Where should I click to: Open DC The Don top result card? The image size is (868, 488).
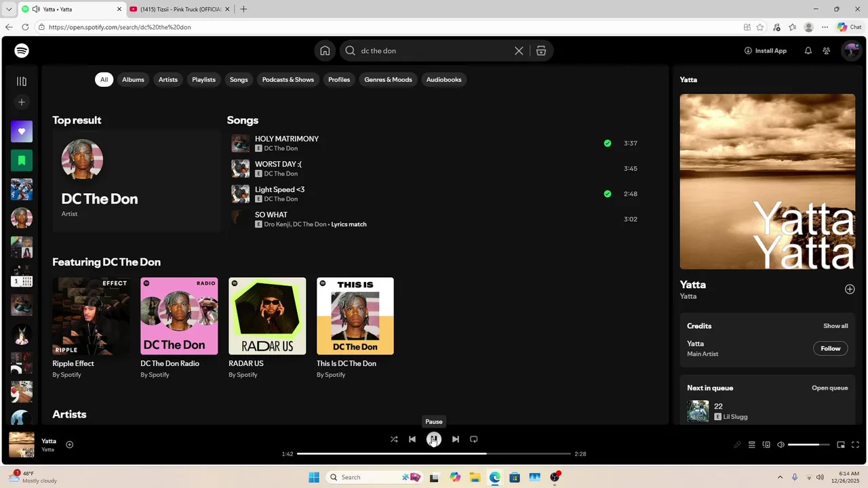click(x=136, y=180)
